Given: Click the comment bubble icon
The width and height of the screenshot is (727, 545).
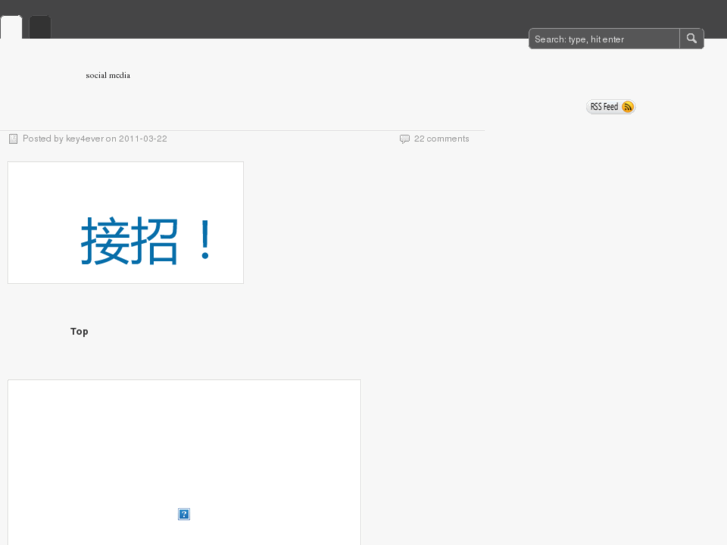Looking at the screenshot, I should [x=405, y=139].
